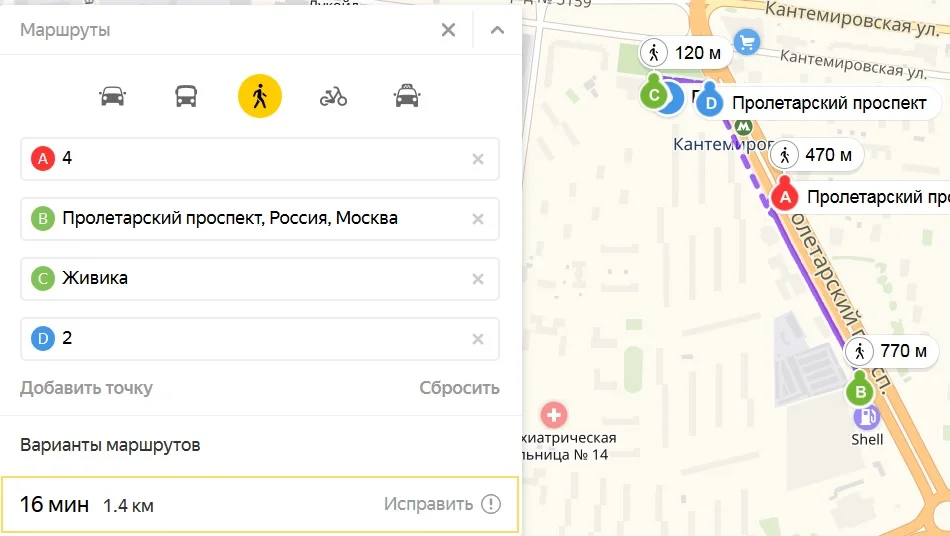
Task: Click Добавить точку to add waypoint
Action: 86,388
